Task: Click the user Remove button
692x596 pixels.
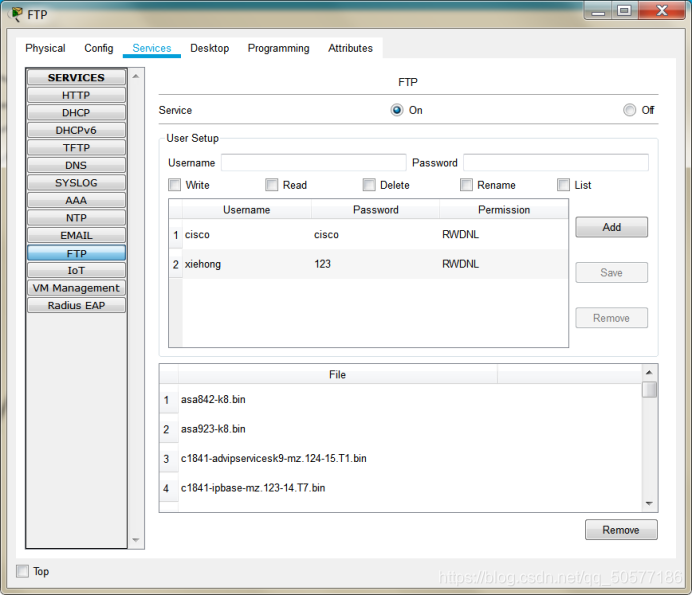Action: point(612,318)
